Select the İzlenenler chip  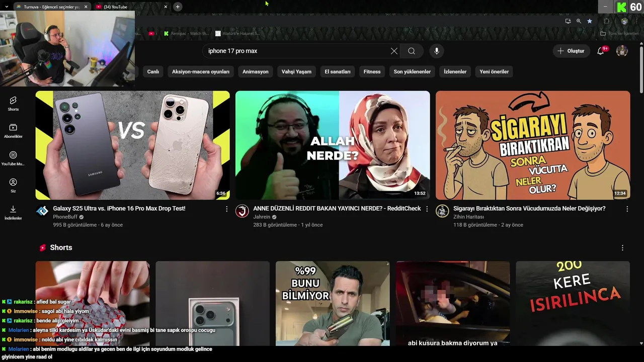pos(455,71)
